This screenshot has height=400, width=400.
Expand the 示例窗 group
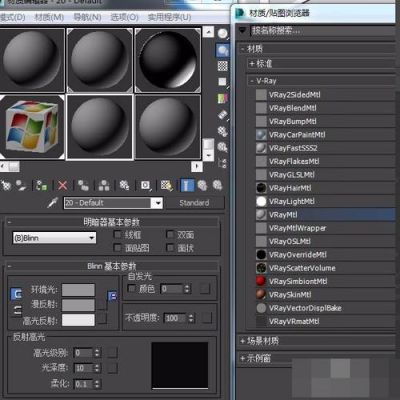point(243,359)
